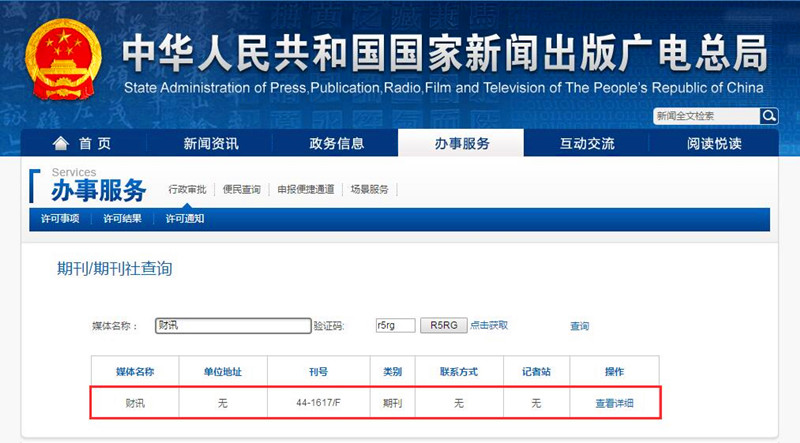Viewport: 800px width, 443px height.
Task: Open the 申报便捷通道 link
Action: click(306, 189)
